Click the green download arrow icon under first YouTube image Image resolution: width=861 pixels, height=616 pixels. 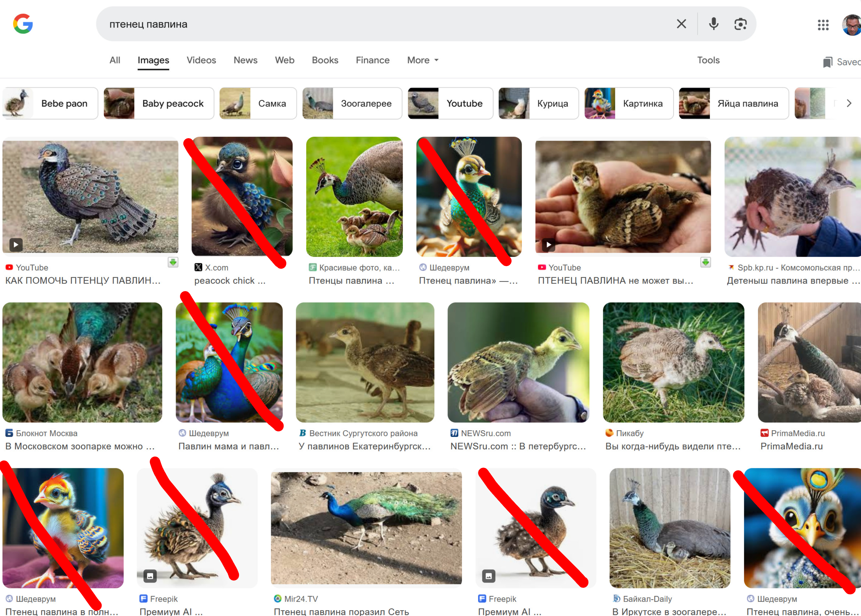point(173,262)
